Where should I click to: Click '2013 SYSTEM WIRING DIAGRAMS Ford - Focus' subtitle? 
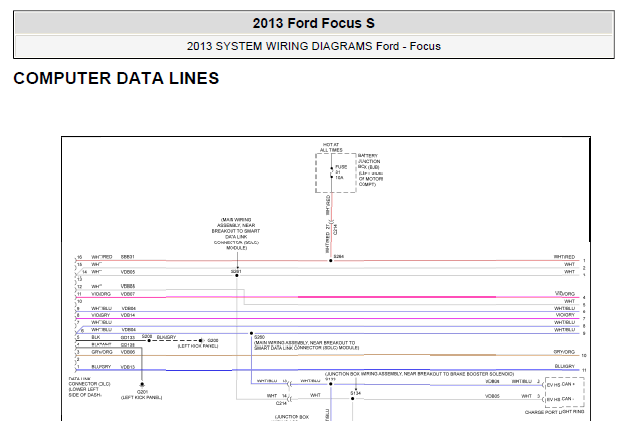click(x=313, y=47)
